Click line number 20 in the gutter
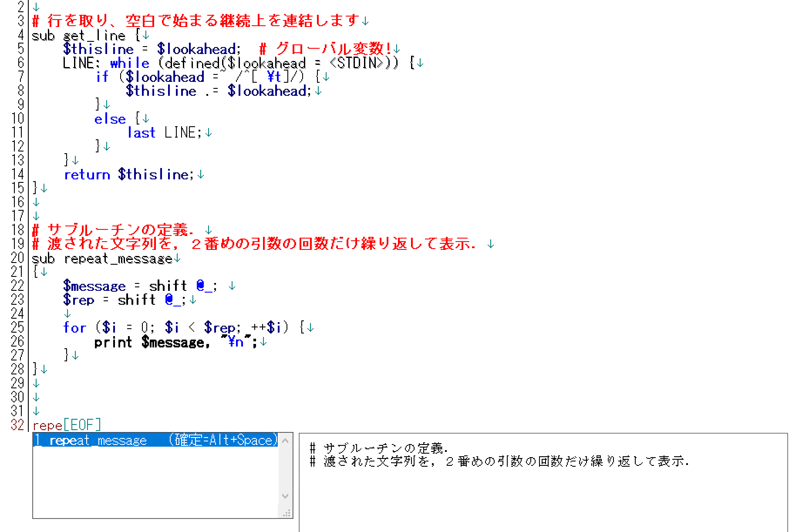Image resolution: width=809 pixels, height=532 pixels. (17, 258)
